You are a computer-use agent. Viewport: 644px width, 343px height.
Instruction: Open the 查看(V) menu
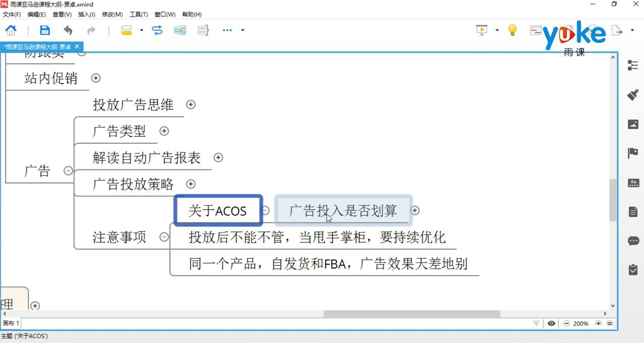click(62, 15)
